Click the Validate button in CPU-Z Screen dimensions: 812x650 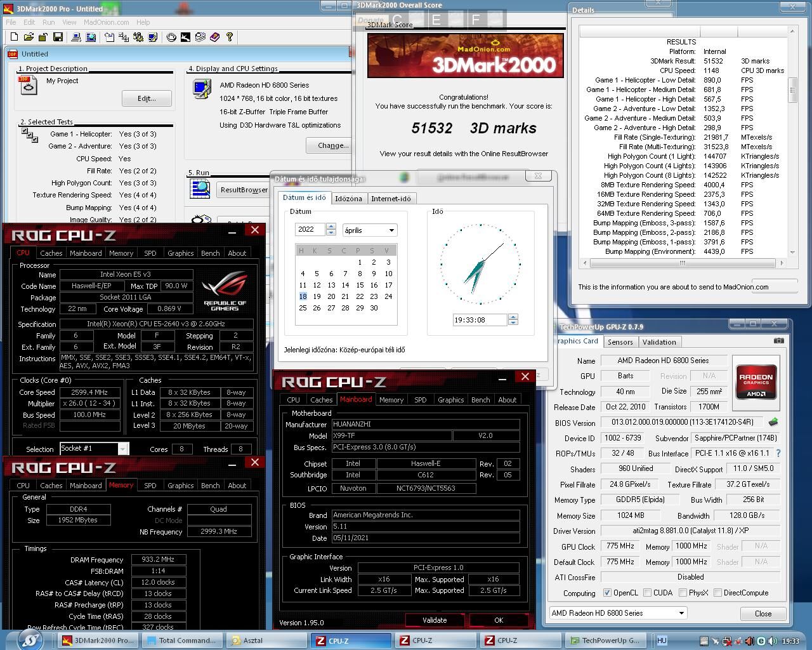(x=435, y=620)
